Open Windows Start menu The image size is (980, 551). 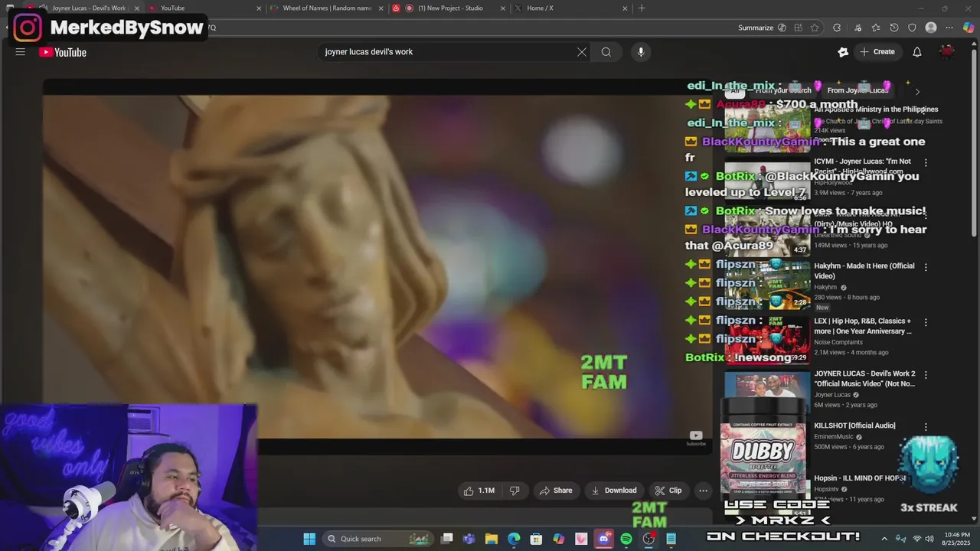click(309, 539)
